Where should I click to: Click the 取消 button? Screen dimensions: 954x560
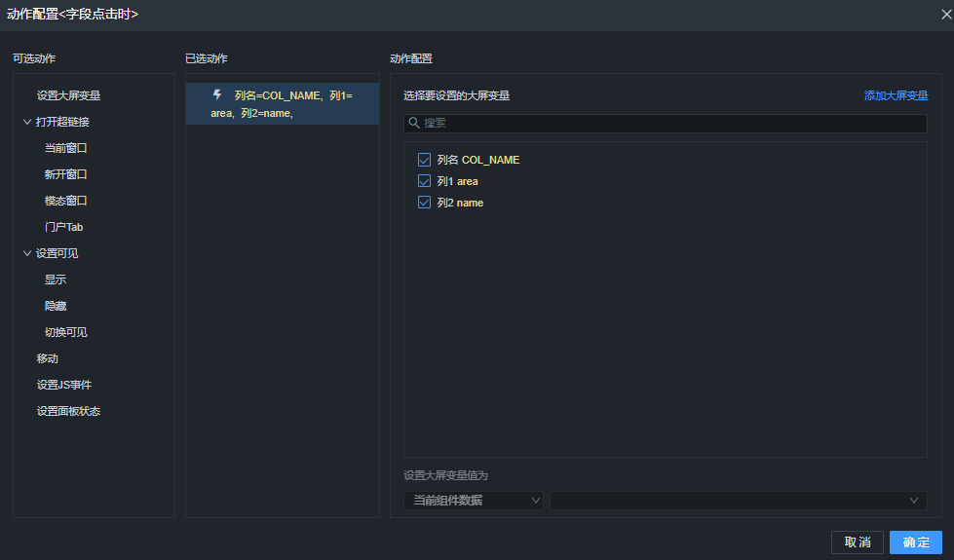point(858,541)
